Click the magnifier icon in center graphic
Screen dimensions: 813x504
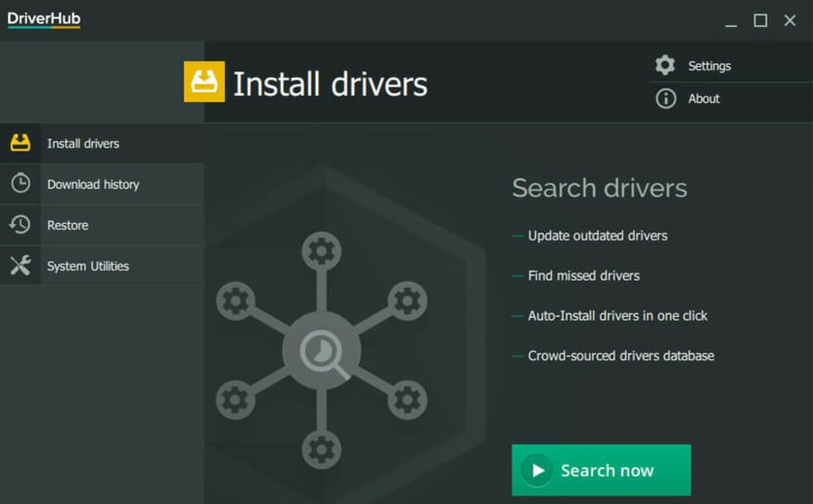324,354
